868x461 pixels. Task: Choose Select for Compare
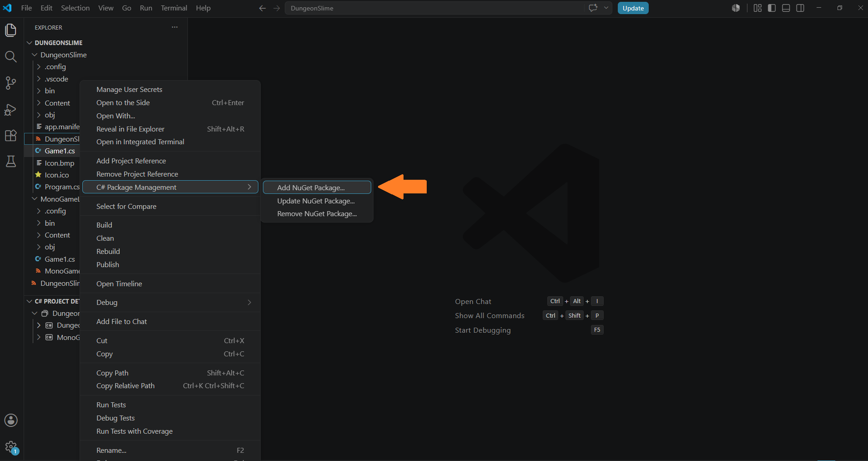click(170, 207)
